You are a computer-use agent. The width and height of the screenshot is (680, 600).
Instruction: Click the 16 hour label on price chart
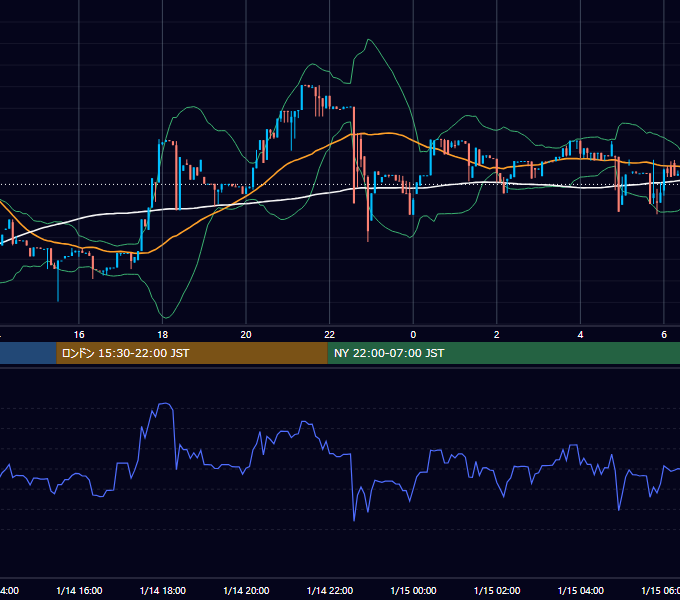79,335
